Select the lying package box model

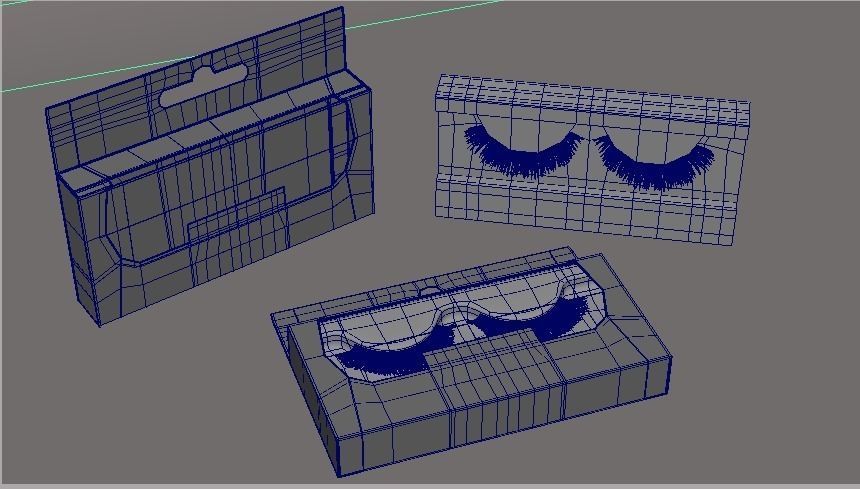coord(472,363)
